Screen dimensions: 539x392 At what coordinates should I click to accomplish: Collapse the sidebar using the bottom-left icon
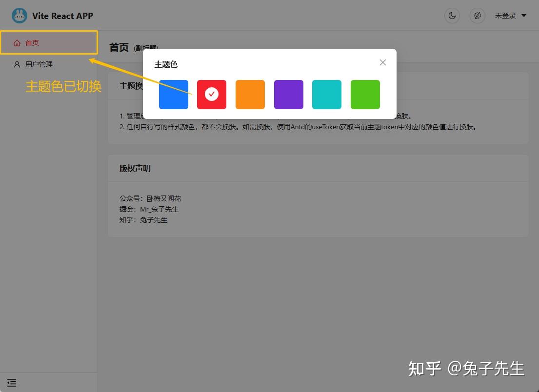11,383
